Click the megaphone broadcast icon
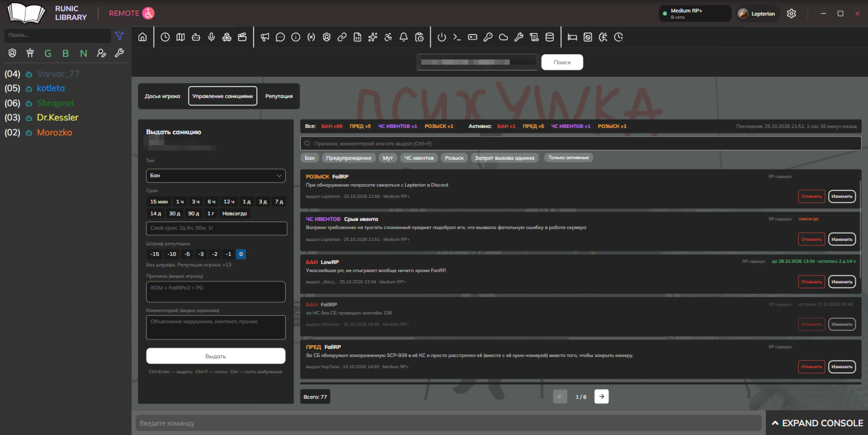 coord(265,37)
